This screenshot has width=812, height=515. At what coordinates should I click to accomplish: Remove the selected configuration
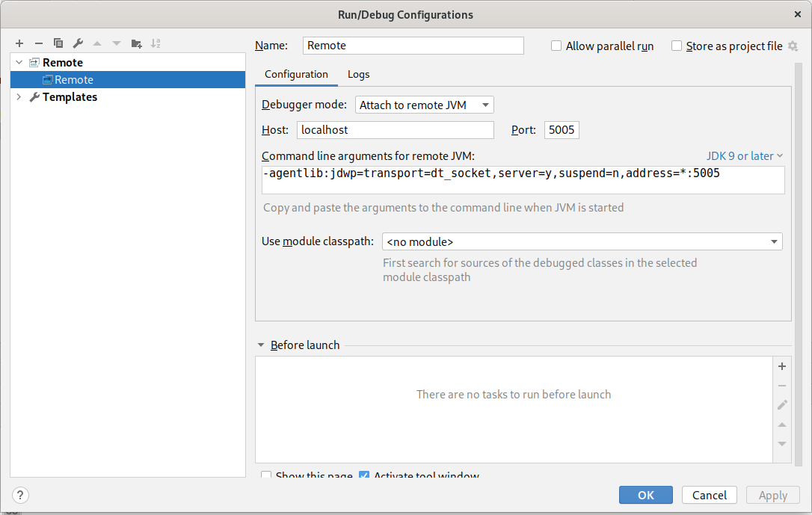point(38,43)
